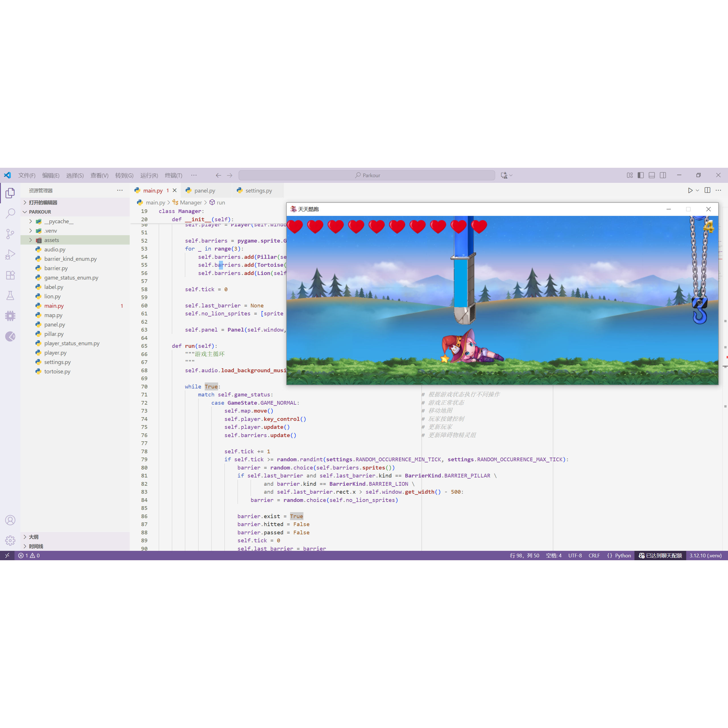
Task: Open run button dropdown arrow
Action: pyautogui.click(x=698, y=190)
